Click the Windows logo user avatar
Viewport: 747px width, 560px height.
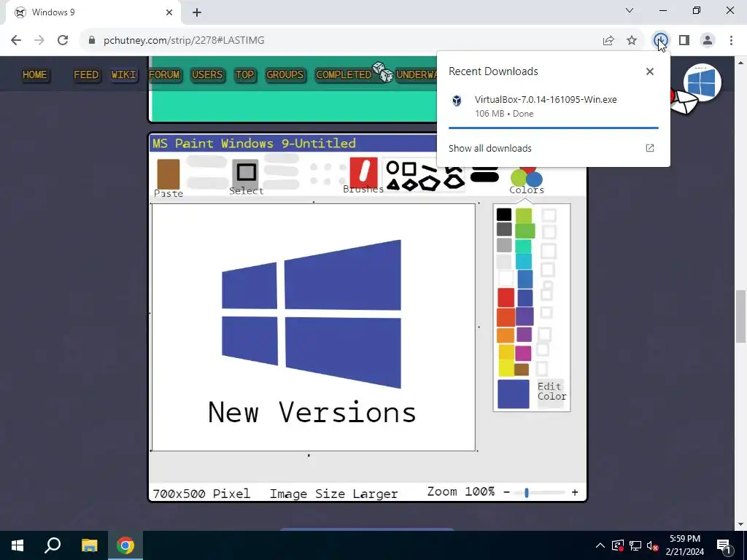tap(703, 82)
